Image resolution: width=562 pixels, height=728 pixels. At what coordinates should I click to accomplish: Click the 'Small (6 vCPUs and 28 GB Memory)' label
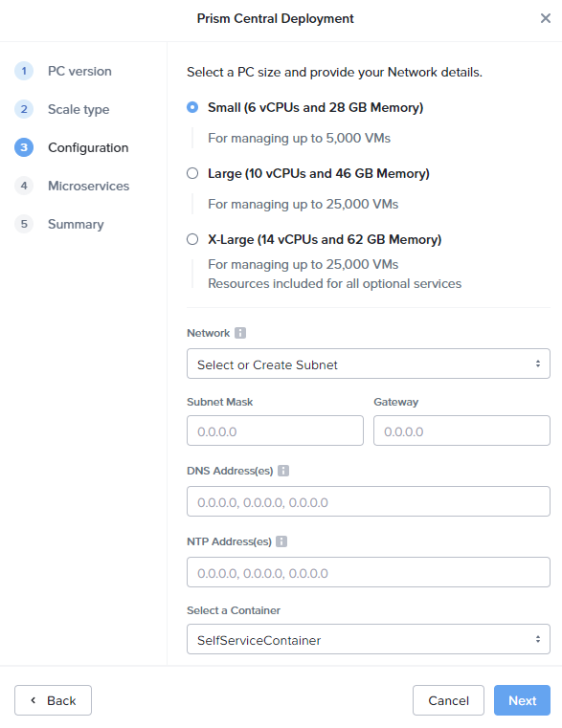point(316,108)
